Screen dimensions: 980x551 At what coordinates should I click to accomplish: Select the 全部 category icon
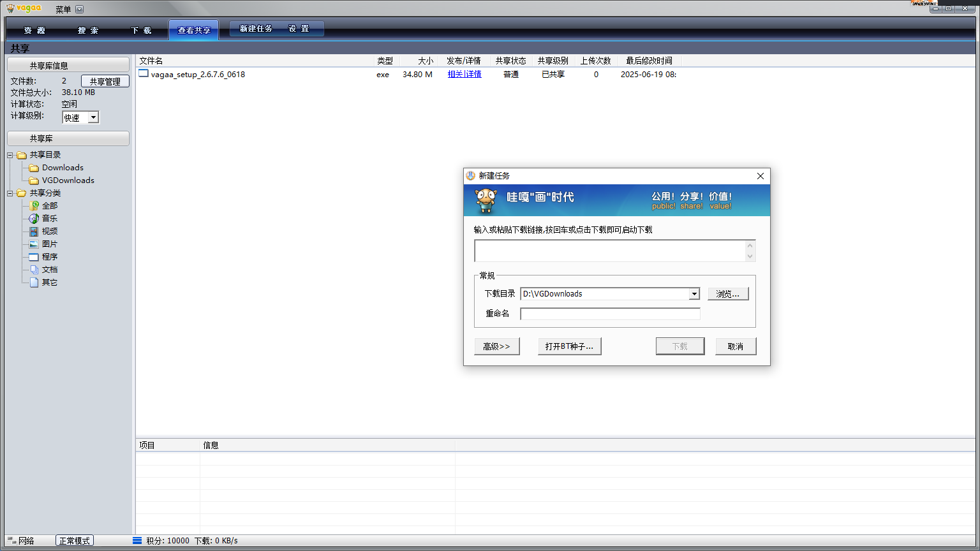click(x=34, y=206)
